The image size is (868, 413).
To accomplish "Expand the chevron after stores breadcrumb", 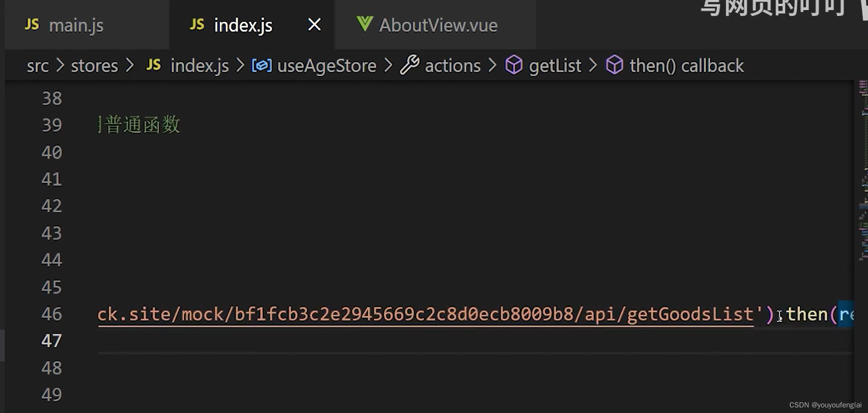I will click(x=130, y=65).
